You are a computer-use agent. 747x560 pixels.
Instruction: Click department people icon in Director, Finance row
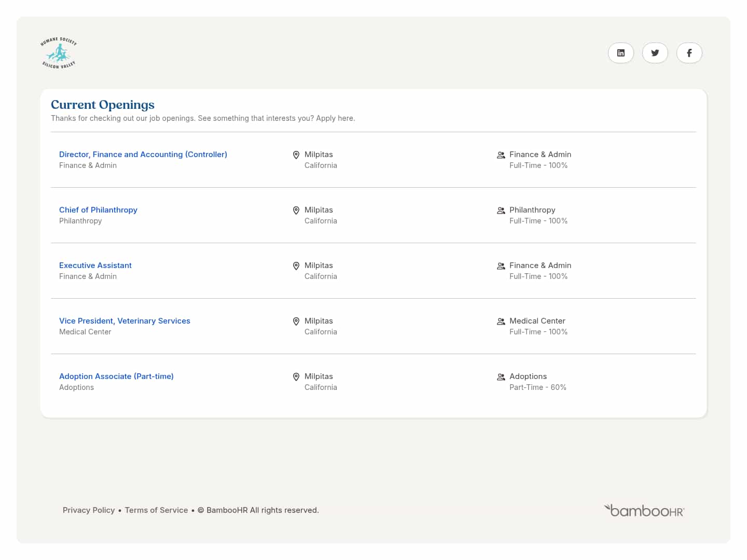pyautogui.click(x=501, y=155)
